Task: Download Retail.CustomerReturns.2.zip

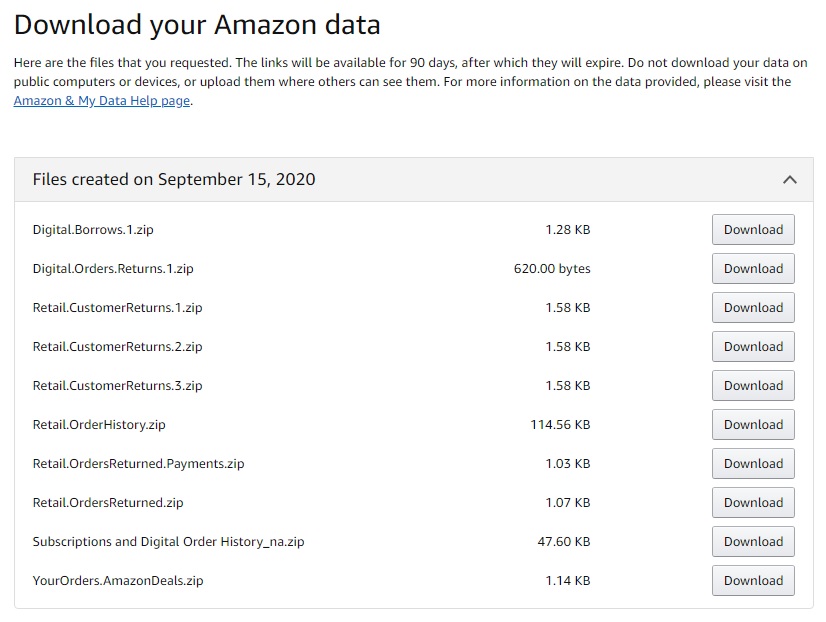Action: 752,346
